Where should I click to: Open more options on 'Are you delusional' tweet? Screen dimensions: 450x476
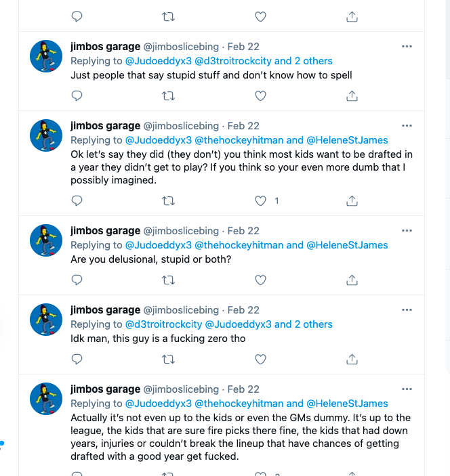(x=407, y=231)
